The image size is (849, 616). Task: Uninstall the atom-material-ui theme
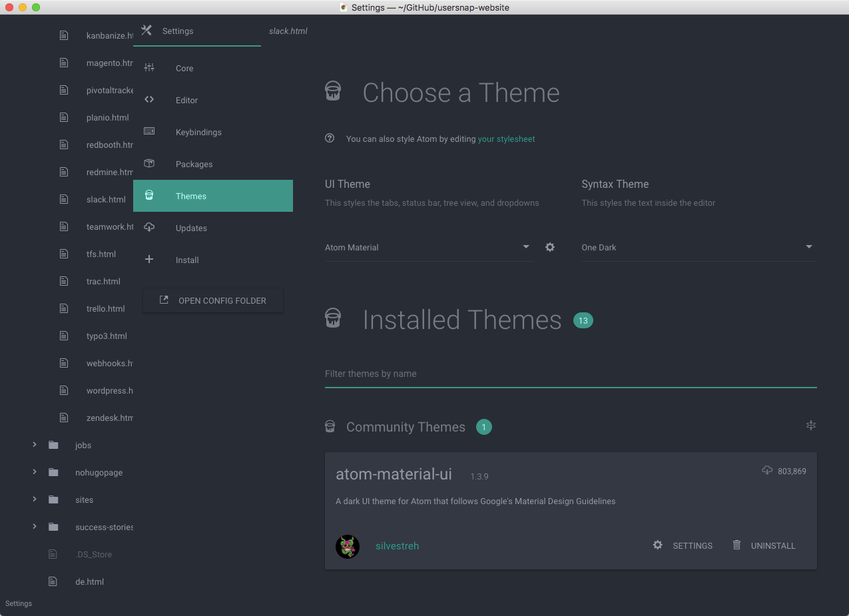coord(764,545)
